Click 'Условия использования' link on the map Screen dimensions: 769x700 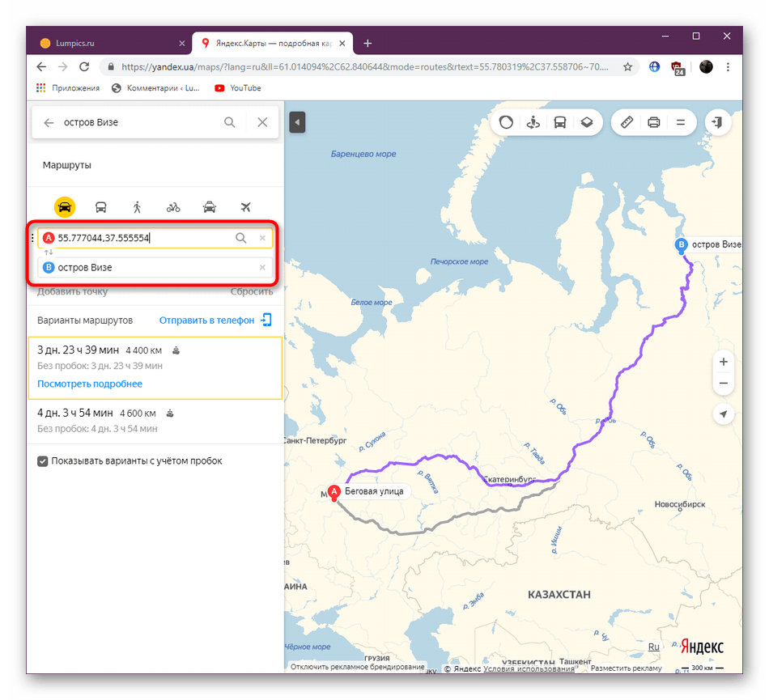(529, 668)
